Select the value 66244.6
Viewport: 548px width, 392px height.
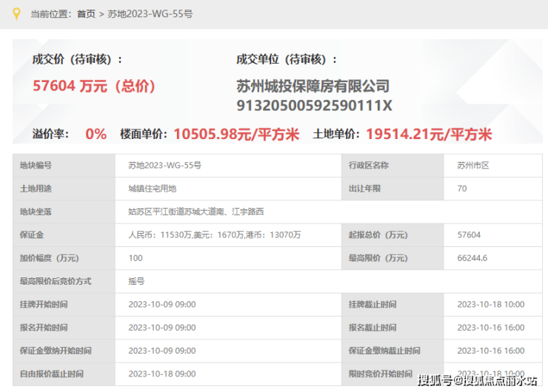[472, 258]
